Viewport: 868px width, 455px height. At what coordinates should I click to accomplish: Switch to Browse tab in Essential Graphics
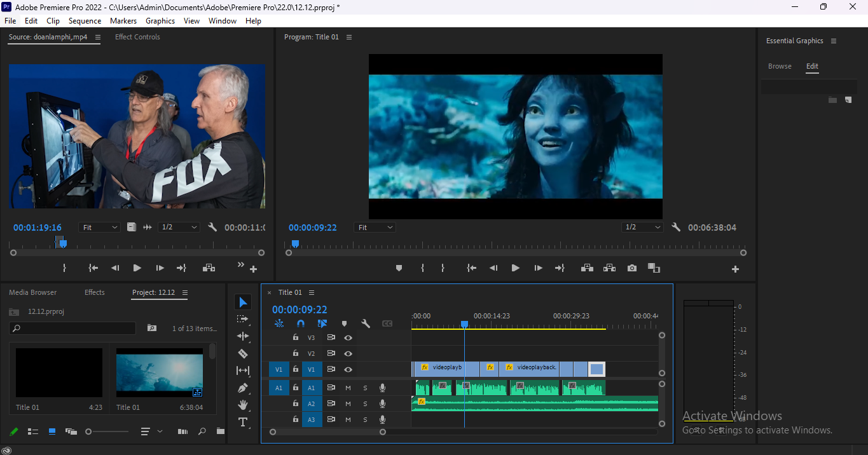click(780, 66)
